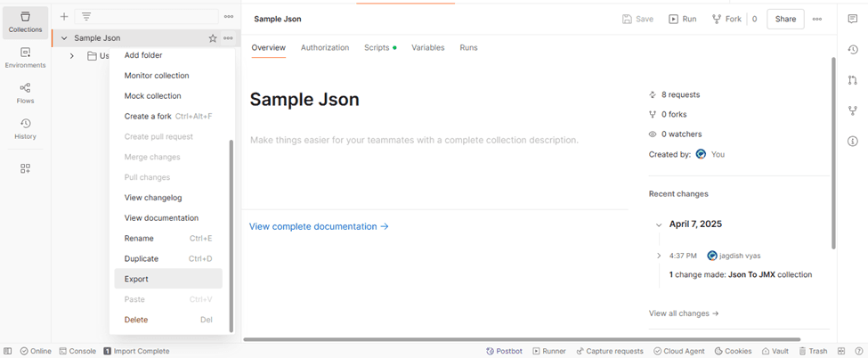The width and height of the screenshot is (868, 358).
Task: Click the horizontal scrollbar below overview
Action: tap(522, 339)
